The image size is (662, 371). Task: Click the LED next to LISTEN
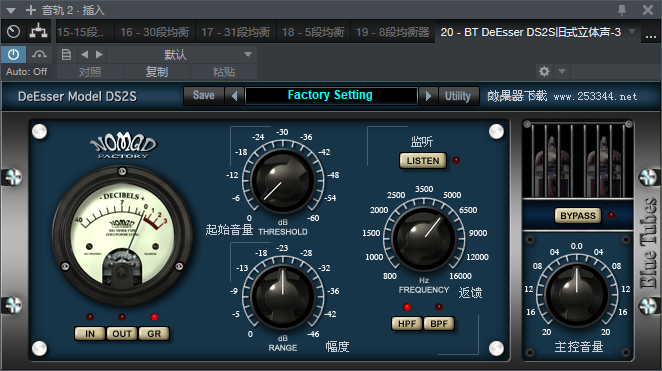point(456,160)
